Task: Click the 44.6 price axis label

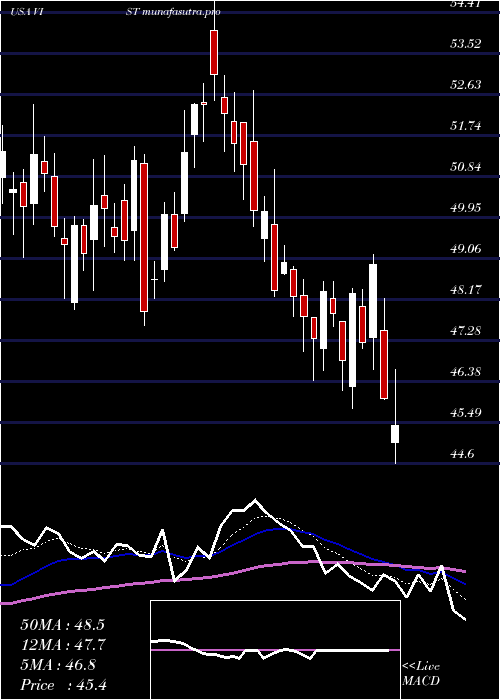Action: tap(462, 454)
